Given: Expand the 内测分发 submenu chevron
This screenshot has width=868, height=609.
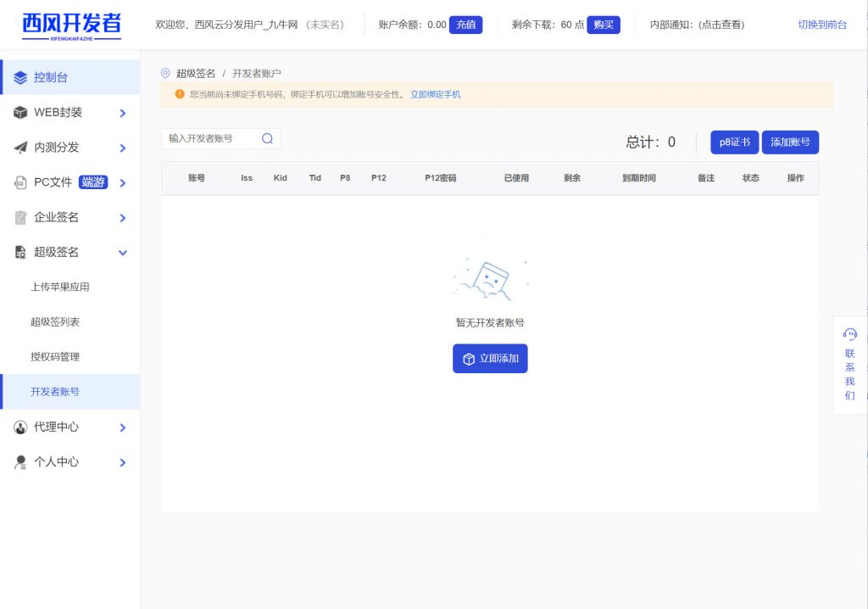Looking at the screenshot, I should (x=123, y=148).
